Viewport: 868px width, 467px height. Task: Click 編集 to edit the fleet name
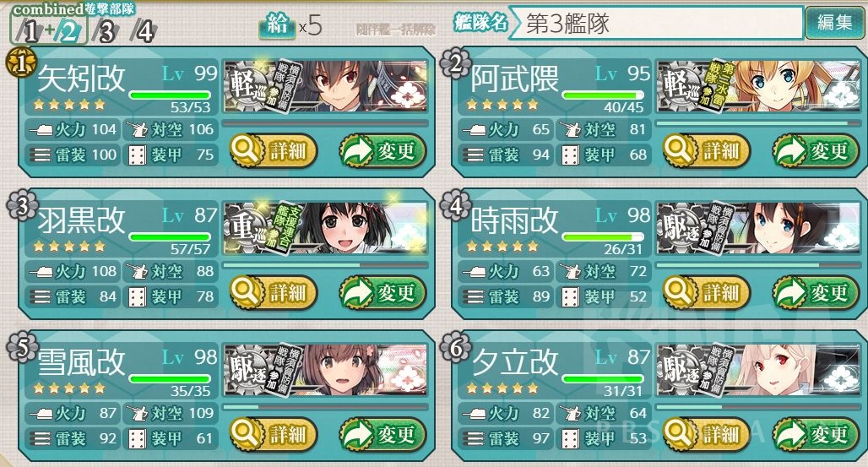click(835, 23)
